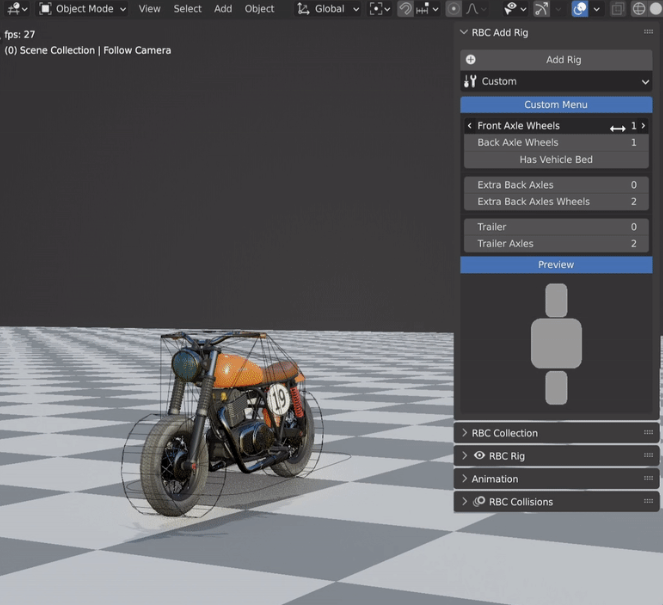Click the Animation panel drag grip
The width and height of the screenshot is (663, 605).
click(x=648, y=478)
